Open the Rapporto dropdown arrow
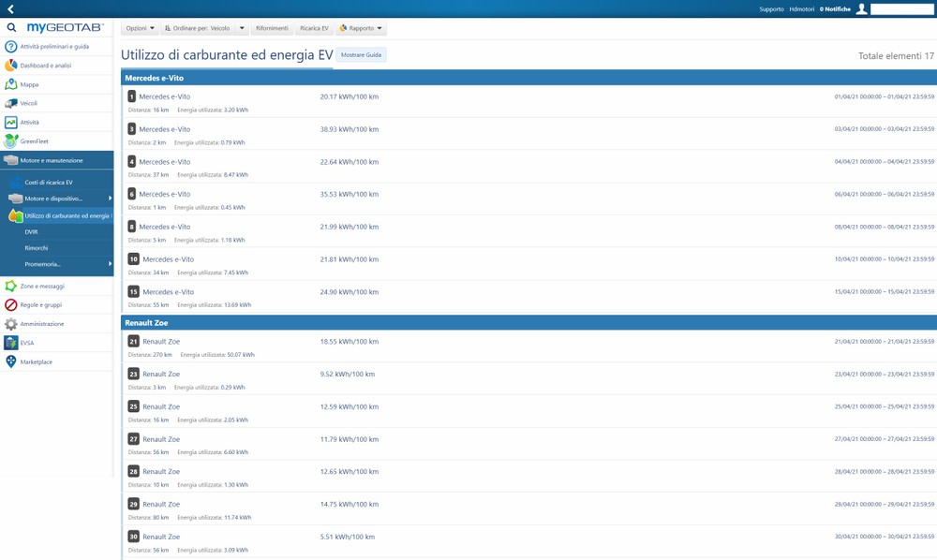The height and width of the screenshot is (560, 937). pos(379,28)
